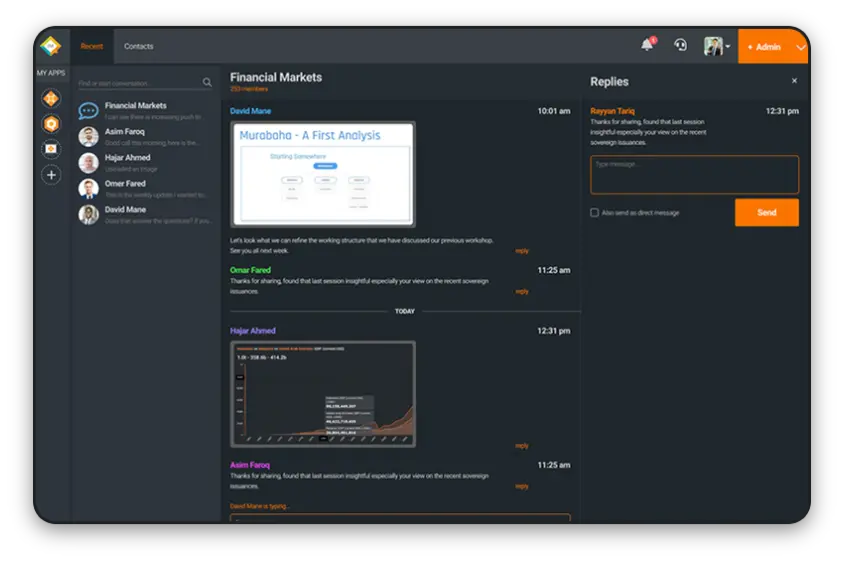Click the search magnifier in conversation search
Screen dimensions: 844x562
click(x=207, y=83)
